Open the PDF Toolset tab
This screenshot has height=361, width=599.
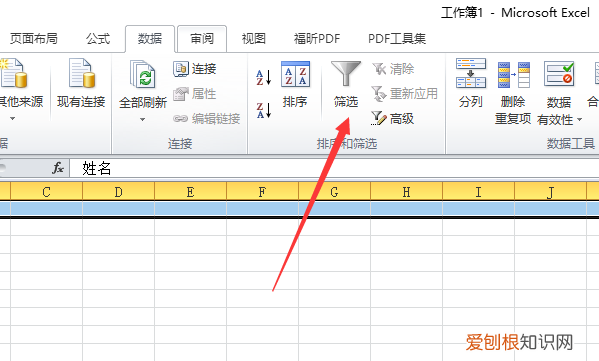click(397, 39)
